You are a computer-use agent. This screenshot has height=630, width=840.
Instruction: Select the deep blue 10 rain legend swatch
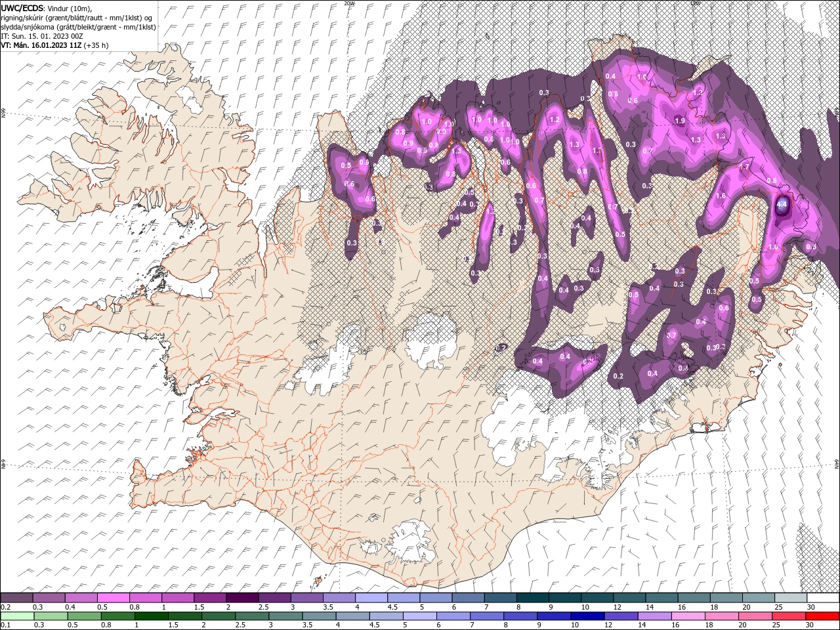[588, 616]
